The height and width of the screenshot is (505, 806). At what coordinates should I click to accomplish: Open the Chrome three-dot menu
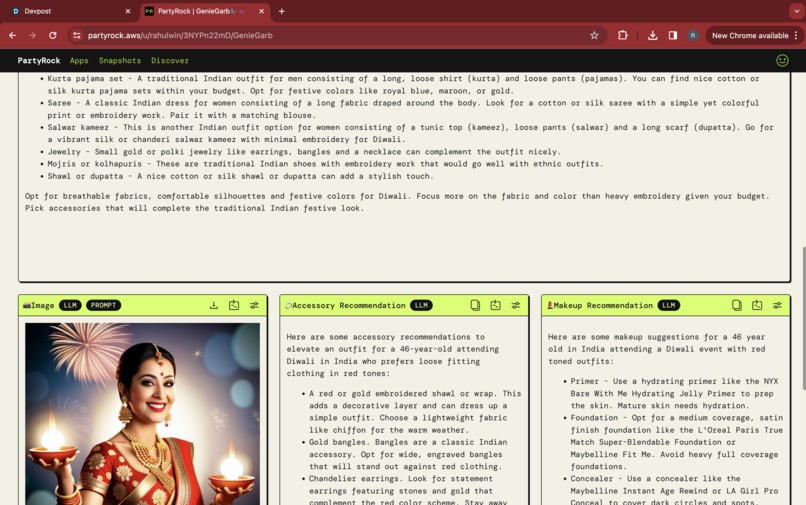tap(796, 35)
